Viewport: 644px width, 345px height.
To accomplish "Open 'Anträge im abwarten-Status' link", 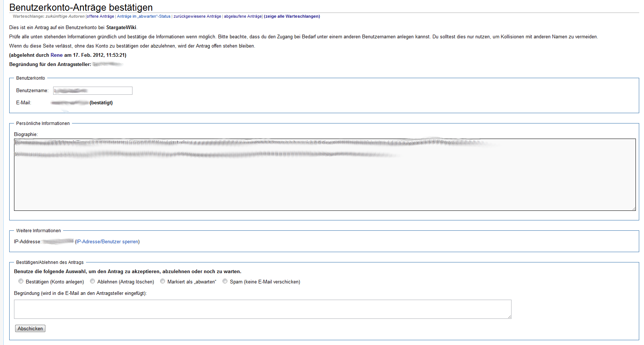I will tap(144, 17).
